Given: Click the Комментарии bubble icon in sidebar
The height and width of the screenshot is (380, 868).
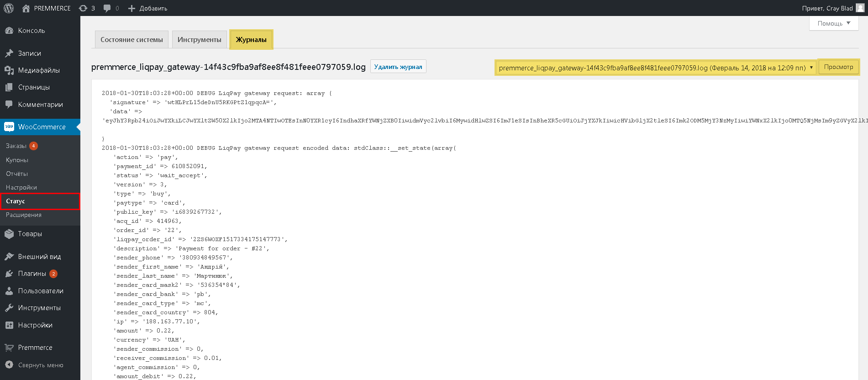Looking at the screenshot, I should click(9, 105).
